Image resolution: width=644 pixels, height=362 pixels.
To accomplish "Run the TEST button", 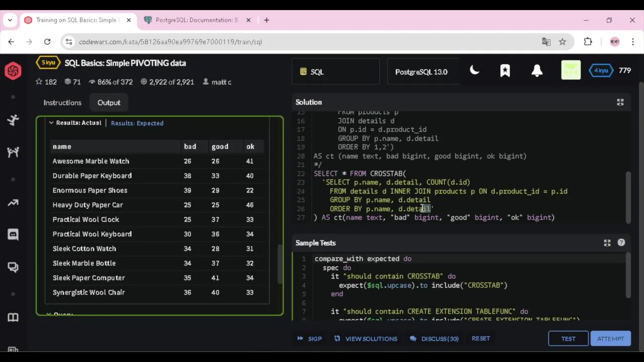I will tap(568, 339).
